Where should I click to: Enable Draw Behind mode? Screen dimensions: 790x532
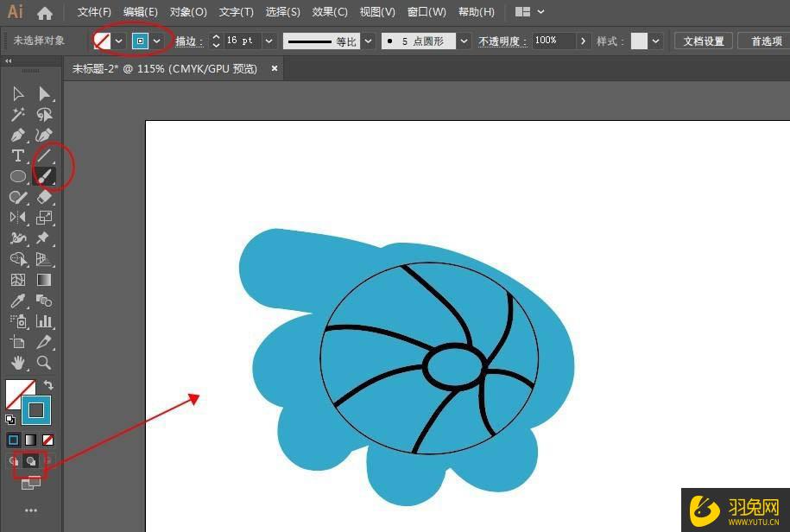click(x=31, y=461)
